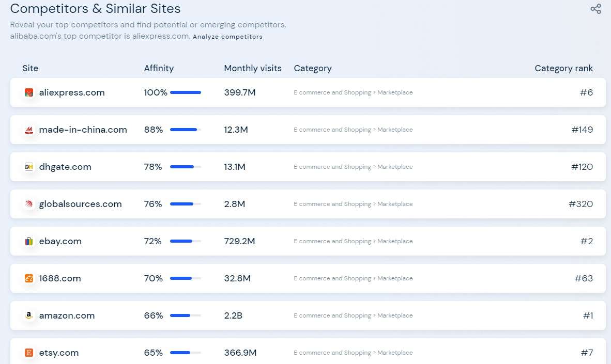Click the 1688.com orange favicon icon

click(29, 278)
